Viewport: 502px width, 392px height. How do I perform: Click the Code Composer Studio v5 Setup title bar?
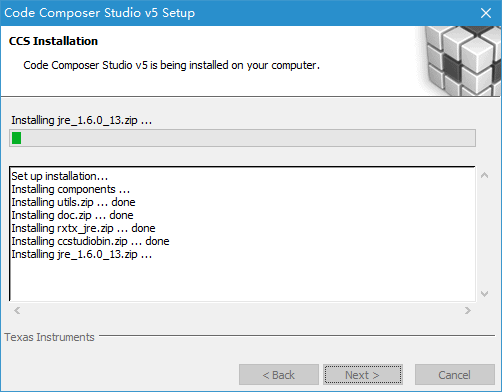233,13
